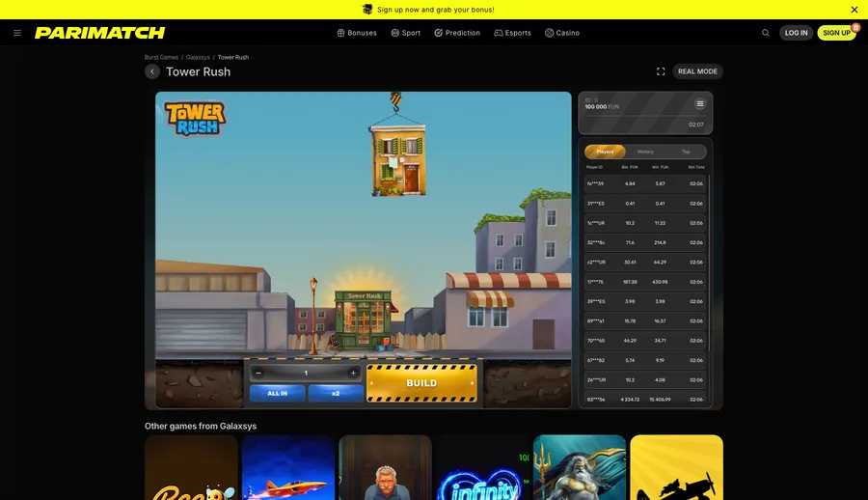Click the Parimatch logo
This screenshot has height=500, width=868.
pyautogui.click(x=99, y=33)
